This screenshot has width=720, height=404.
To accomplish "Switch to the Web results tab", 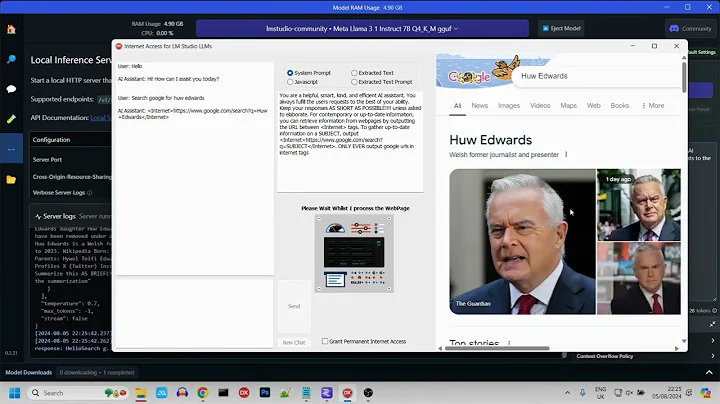I will pos(593,106).
